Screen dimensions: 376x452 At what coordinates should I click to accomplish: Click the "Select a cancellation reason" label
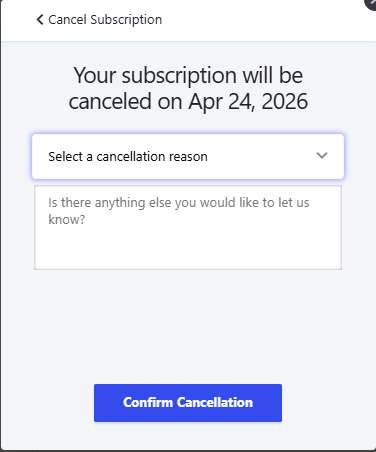tap(128, 156)
